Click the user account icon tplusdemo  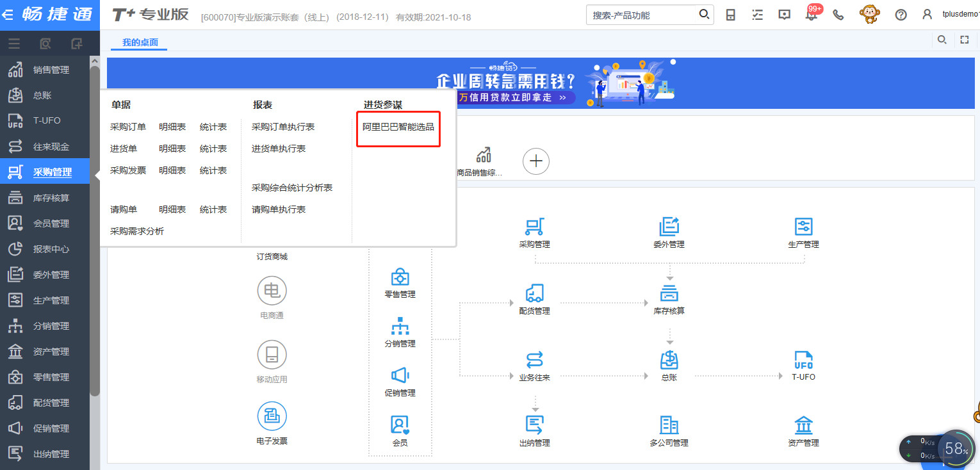coord(927,15)
